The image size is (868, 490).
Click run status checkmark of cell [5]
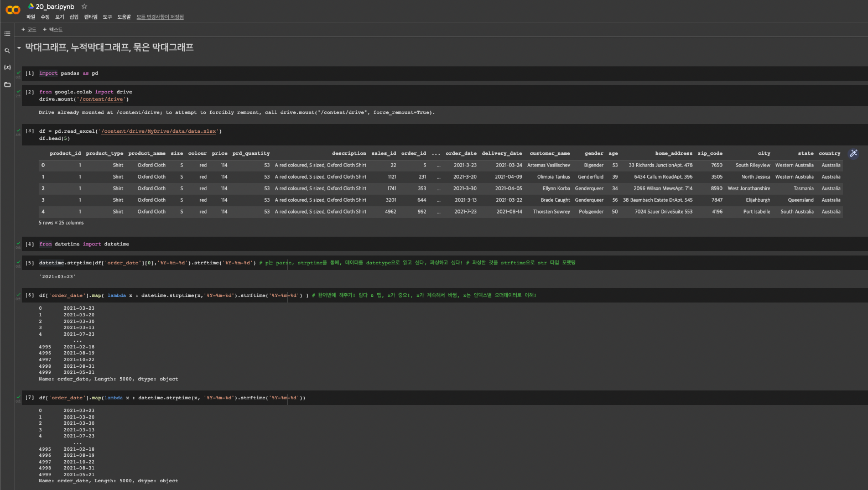[18, 262]
